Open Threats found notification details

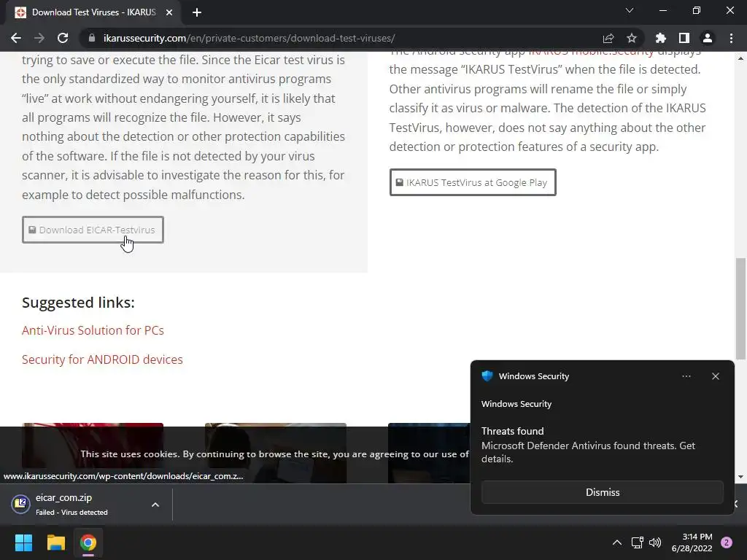(602, 445)
